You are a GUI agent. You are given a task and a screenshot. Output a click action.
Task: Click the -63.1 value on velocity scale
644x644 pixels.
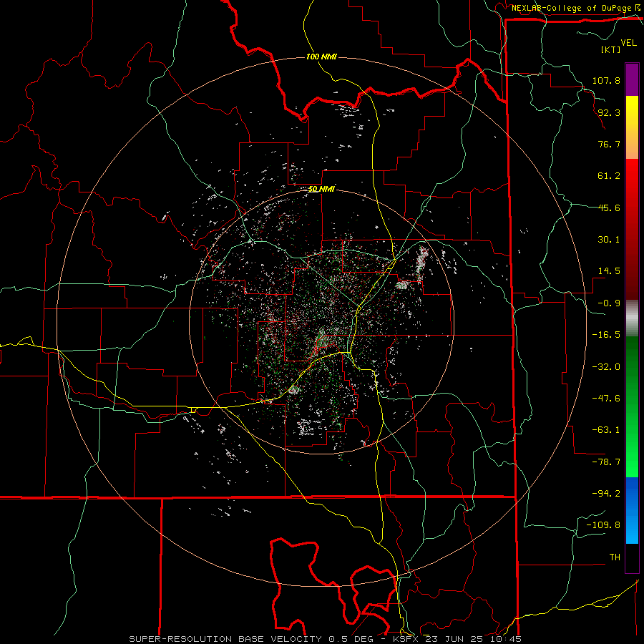pos(606,430)
